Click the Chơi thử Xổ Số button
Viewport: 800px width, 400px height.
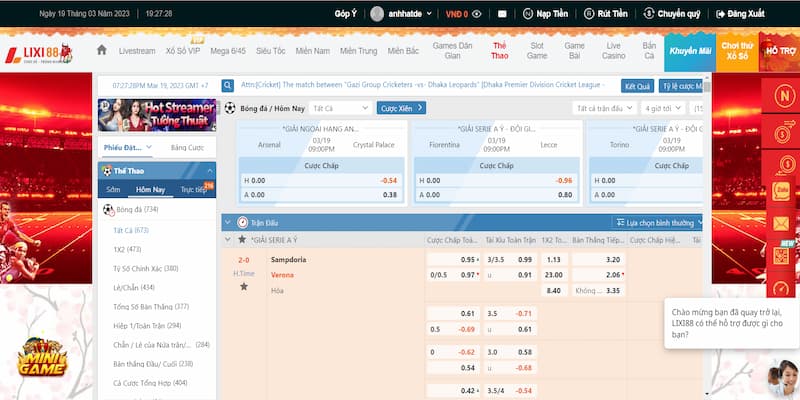pyautogui.click(x=737, y=52)
